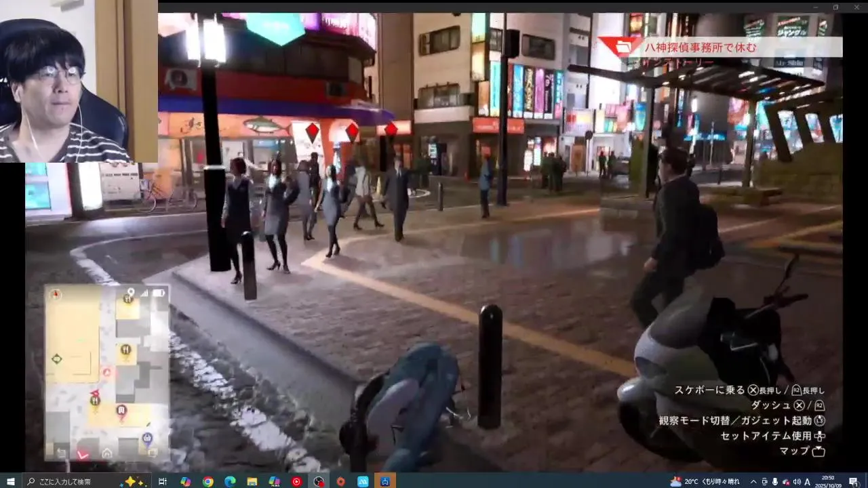
Task: Click the Meet Now tray icon
Action: coord(764,481)
